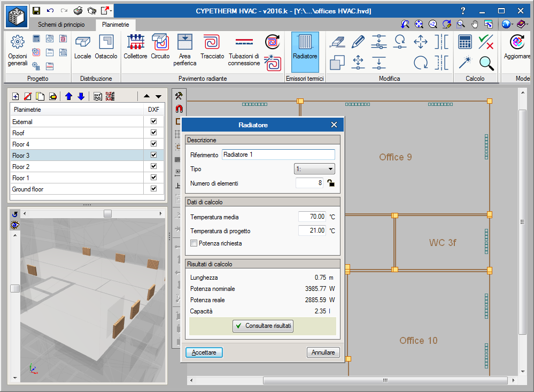Toggle DXF checkbox for Roof

click(x=153, y=133)
